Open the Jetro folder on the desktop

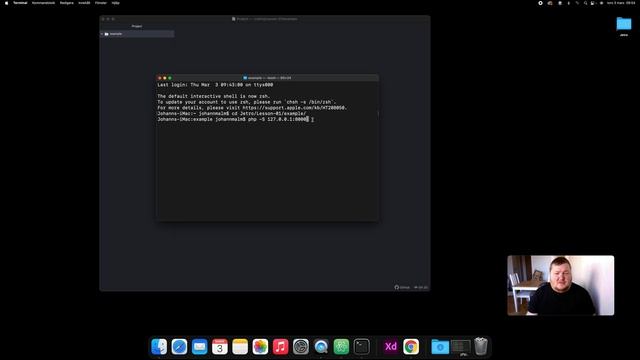tap(624, 26)
